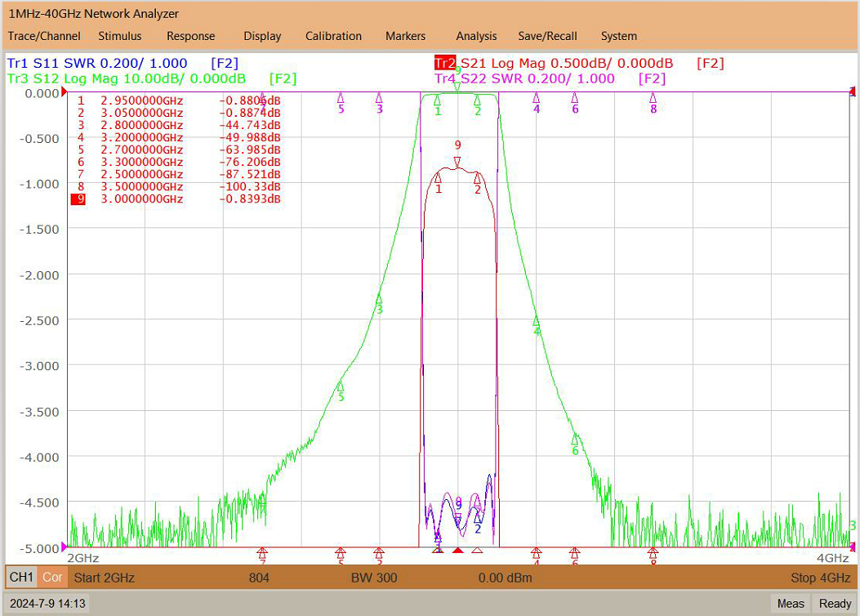The image size is (860, 616).
Task: Click marker 3 row at 2.8000000GHz
Action: click(x=178, y=125)
